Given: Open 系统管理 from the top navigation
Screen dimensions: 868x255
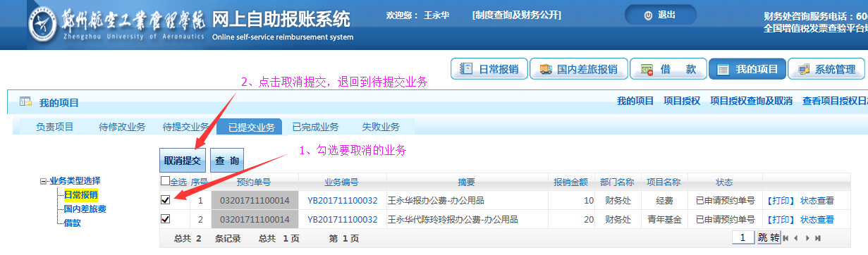Looking at the screenshot, I should point(826,69).
